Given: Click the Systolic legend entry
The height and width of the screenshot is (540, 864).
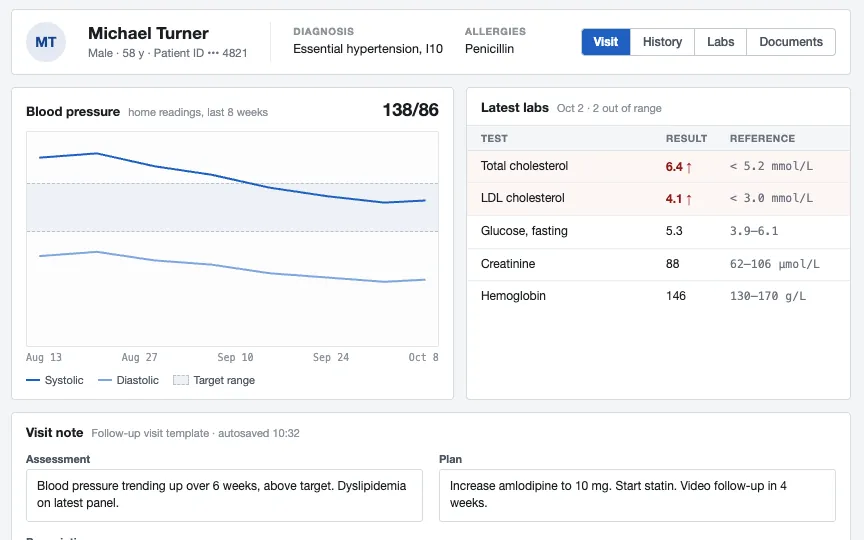Looking at the screenshot, I should [55, 380].
